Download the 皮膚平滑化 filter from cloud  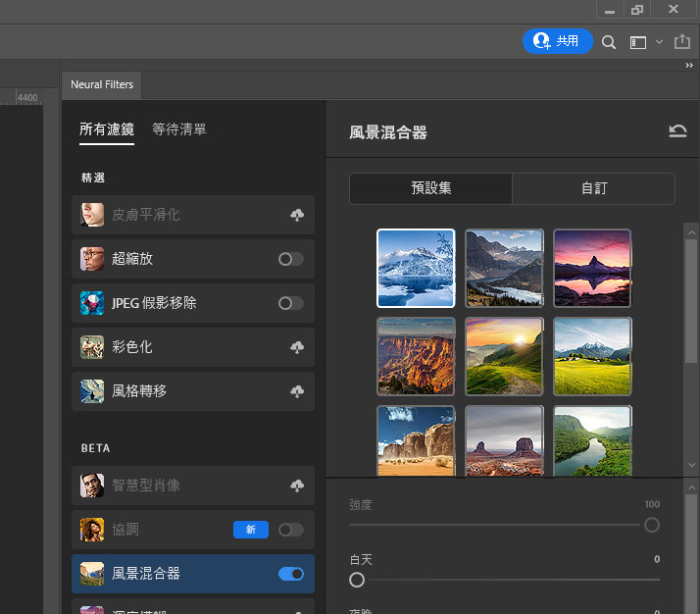(x=296, y=215)
